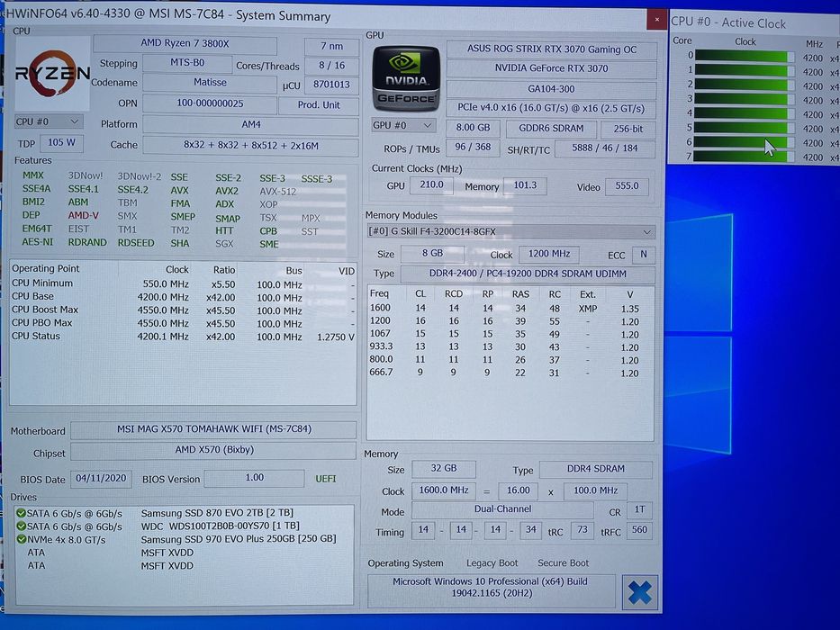
Task: Click the CPU PBO Max row
Action: 183,323
